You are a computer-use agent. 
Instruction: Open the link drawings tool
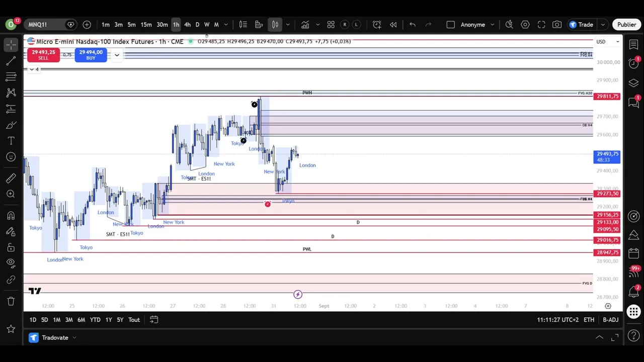[x=11, y=280]
